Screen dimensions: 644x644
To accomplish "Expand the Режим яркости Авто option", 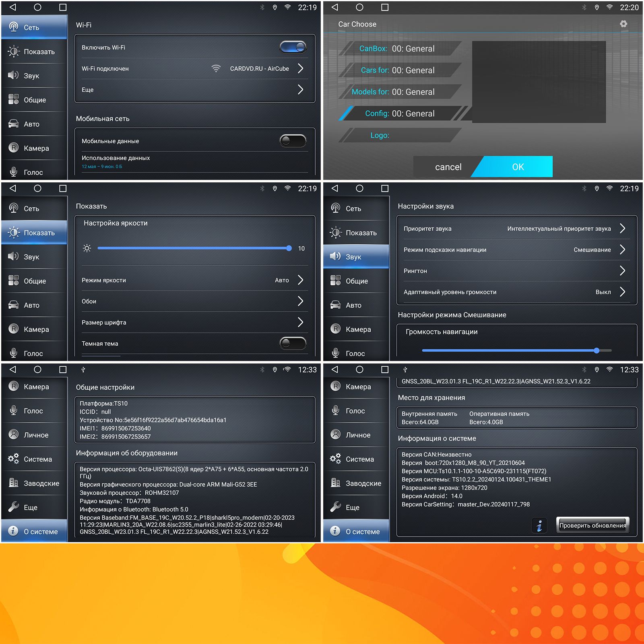I will 300,280.
